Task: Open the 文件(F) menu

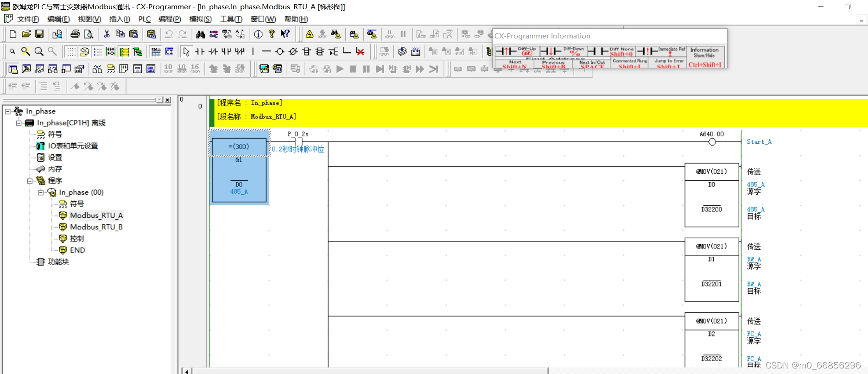Action: tap(28, 19)
